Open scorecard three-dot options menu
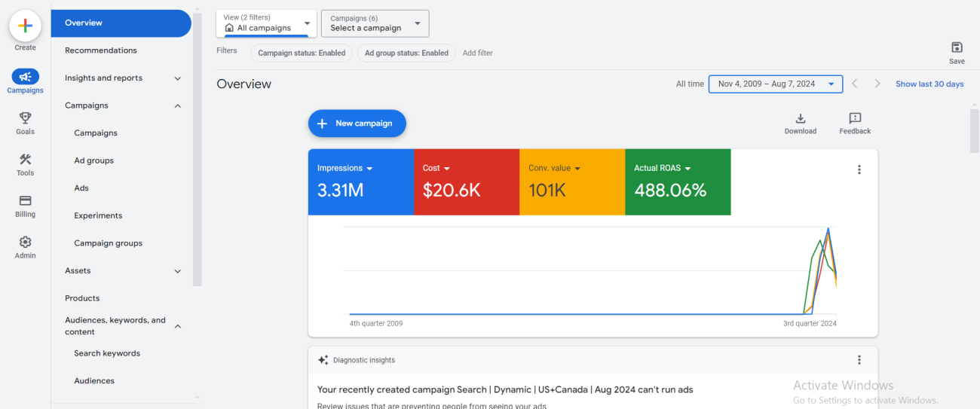Viewport: 980px width, 409px height. (859, 169)
